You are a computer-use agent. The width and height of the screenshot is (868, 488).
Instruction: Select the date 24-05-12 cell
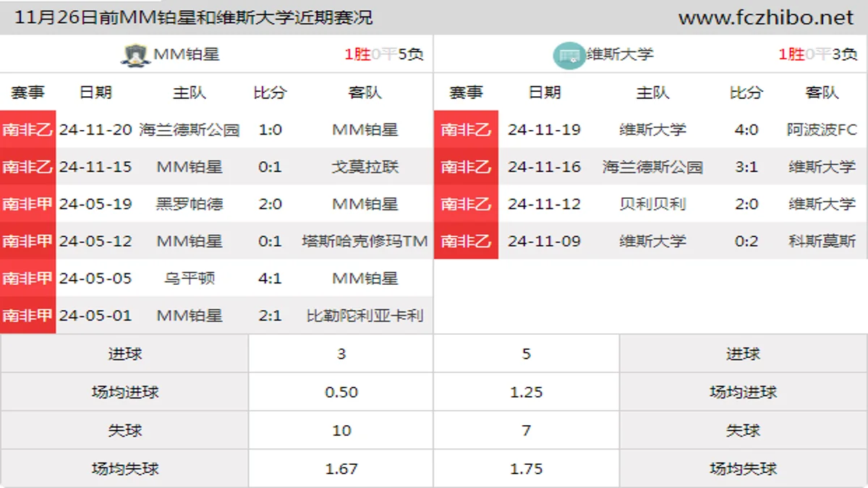tap(95, 241)
